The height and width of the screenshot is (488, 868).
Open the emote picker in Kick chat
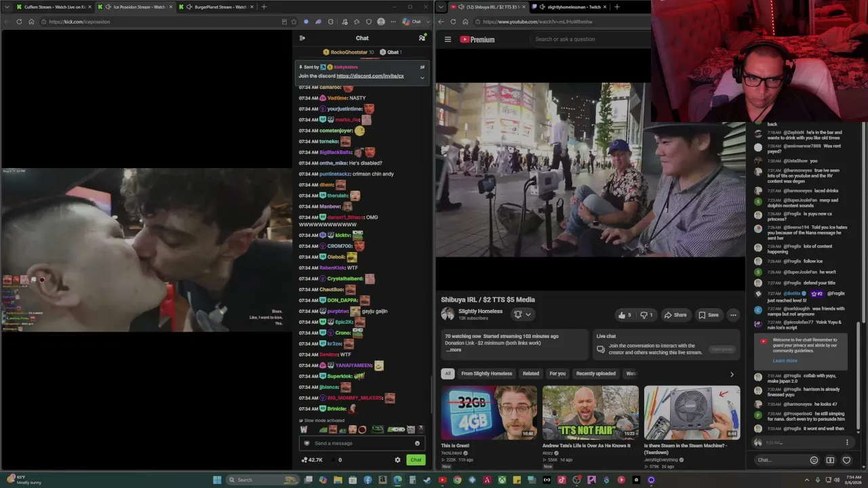pyautogui.click(x=417, y=443)
